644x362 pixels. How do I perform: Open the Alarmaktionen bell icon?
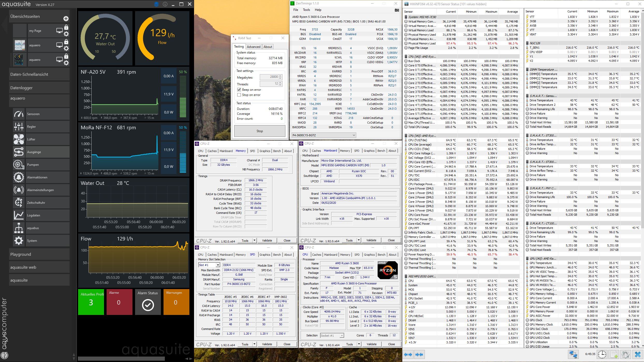[19, 177]
